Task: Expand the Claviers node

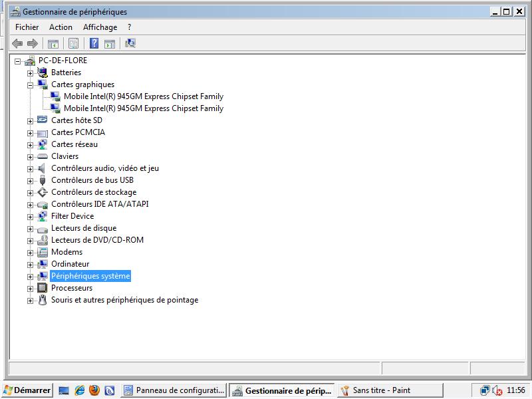Action: click(x=30, y=157)
